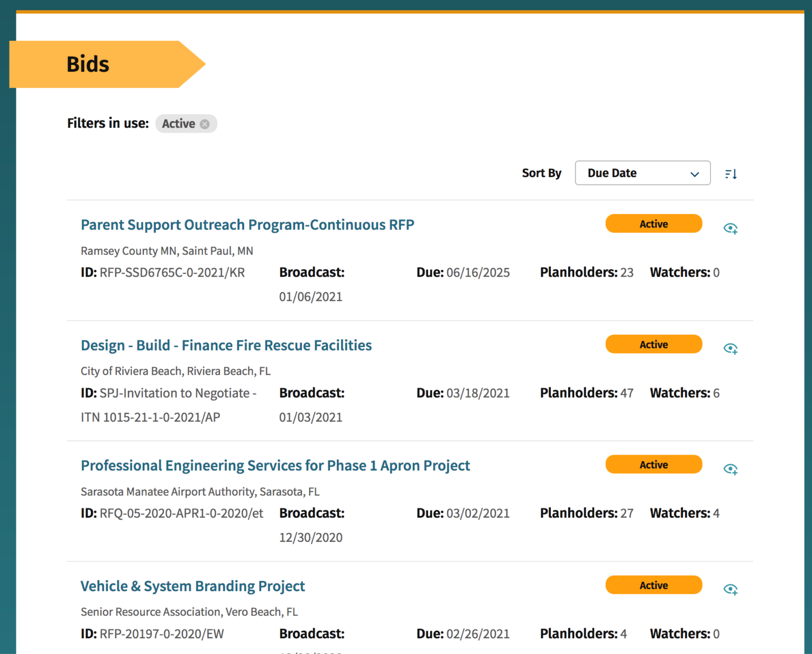The width and height of the screenshot is (812, 654).
Task: Remove the Active filter chip
Action: click(205, 124)
